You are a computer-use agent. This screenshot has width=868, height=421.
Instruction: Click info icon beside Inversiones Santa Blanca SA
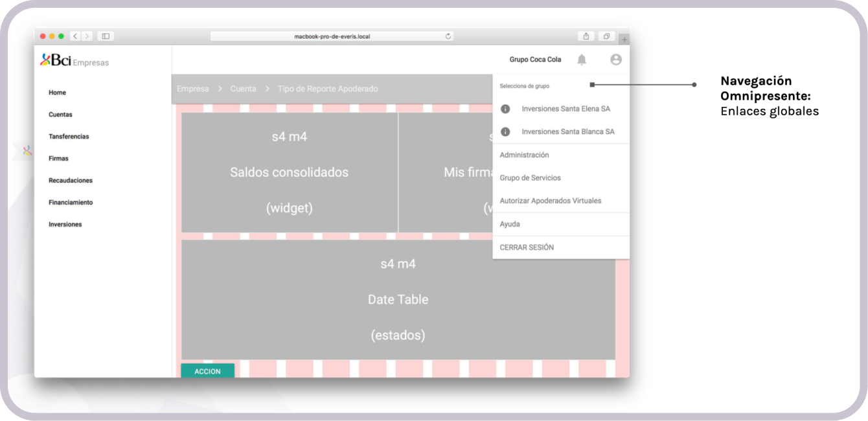[505, 131]
